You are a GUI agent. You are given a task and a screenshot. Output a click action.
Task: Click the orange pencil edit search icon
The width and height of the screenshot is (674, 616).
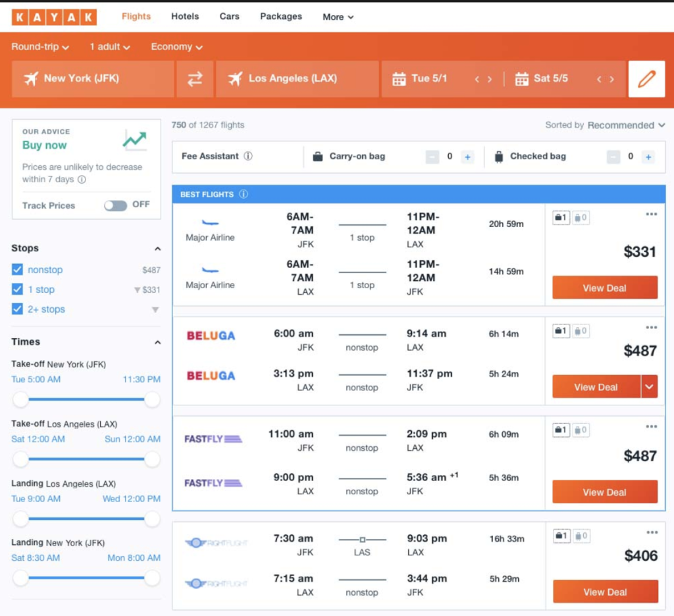click(646, 79)
